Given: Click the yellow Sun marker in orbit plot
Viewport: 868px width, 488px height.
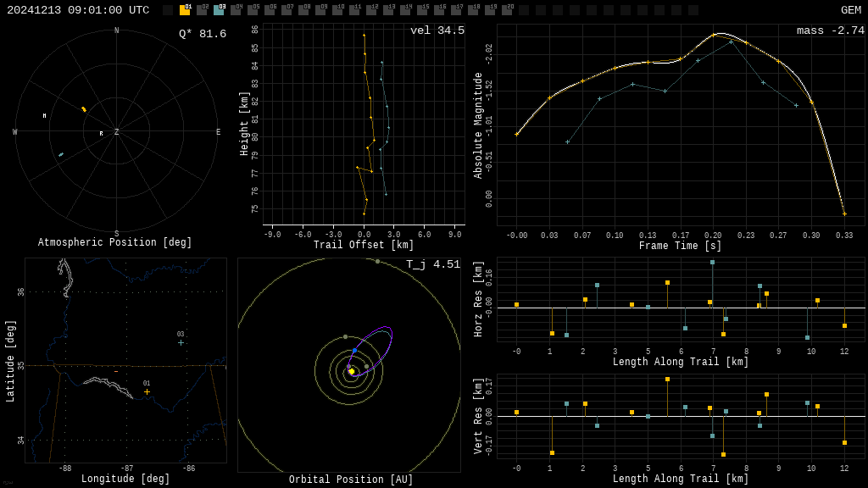Looking at the screenshot, I should pos(351,371).
